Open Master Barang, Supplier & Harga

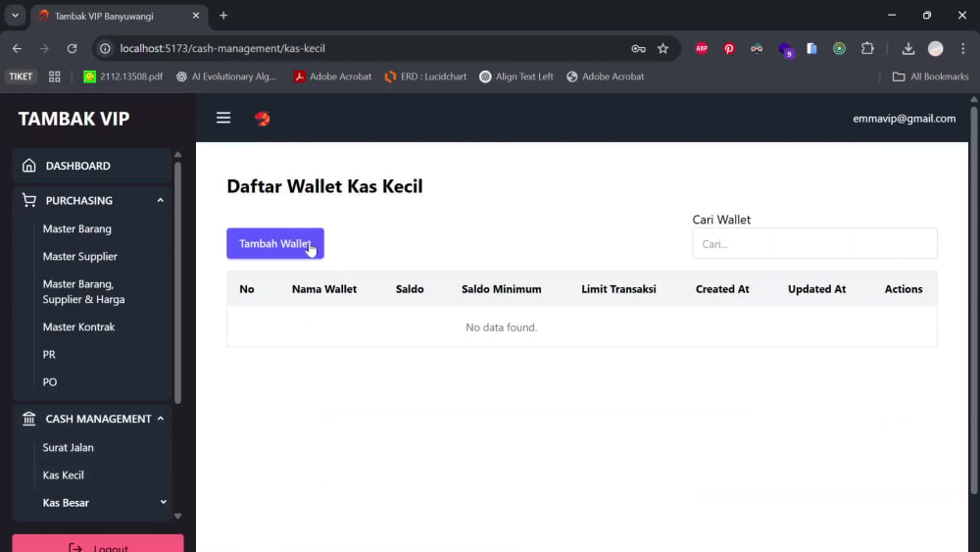(83, 291)
